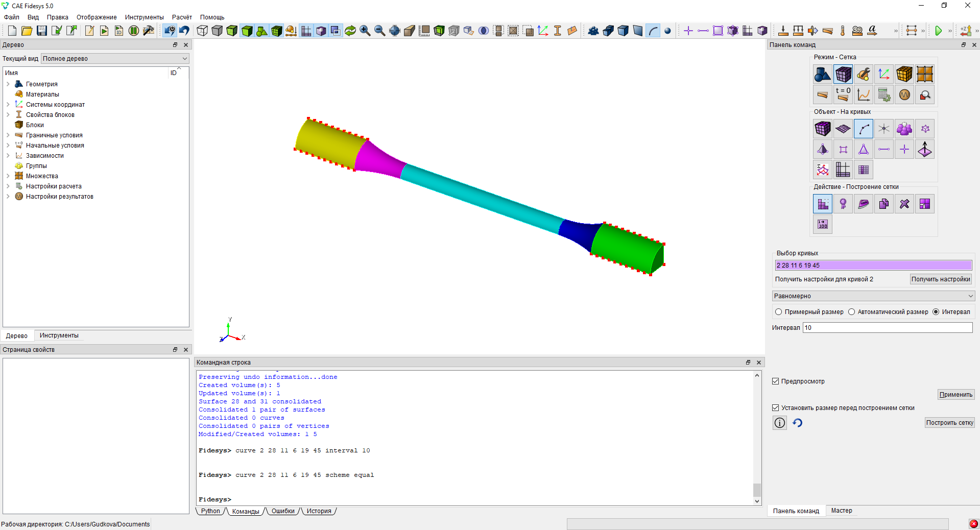Toggle the 'Предпросмотр' checkbox

[x=776, y=381]
